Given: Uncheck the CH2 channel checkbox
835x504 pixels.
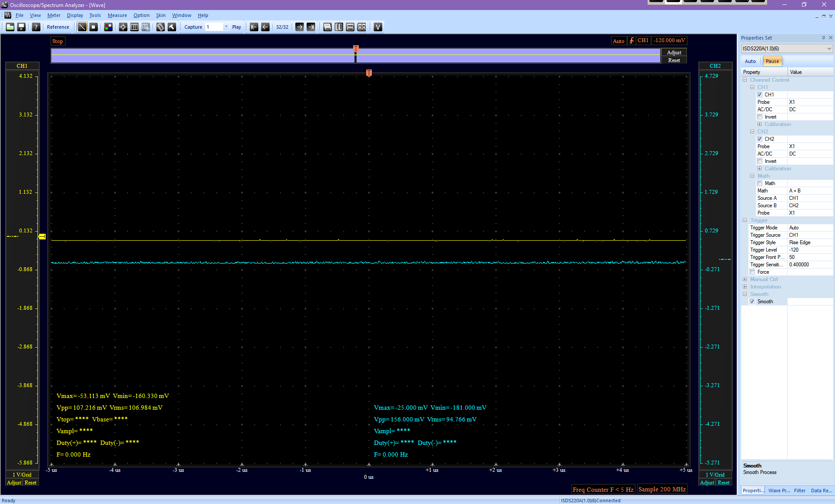Looking at the screenshot, I should coord(760,139).
